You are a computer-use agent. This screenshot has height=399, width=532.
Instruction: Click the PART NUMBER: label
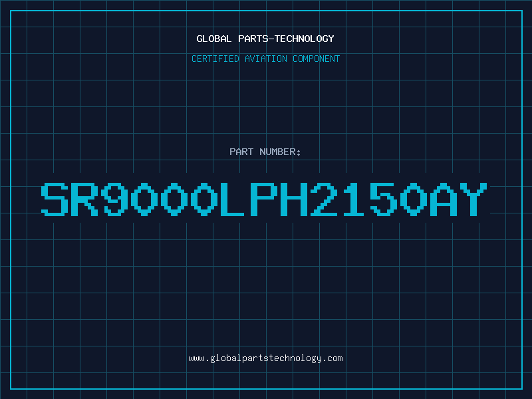pyautogui.click(x=265, y=152)
